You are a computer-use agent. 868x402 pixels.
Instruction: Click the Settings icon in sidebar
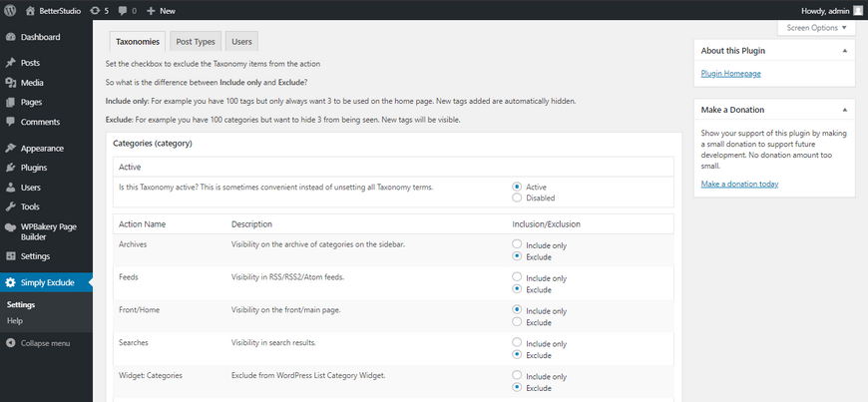click(x=10, y=256)
